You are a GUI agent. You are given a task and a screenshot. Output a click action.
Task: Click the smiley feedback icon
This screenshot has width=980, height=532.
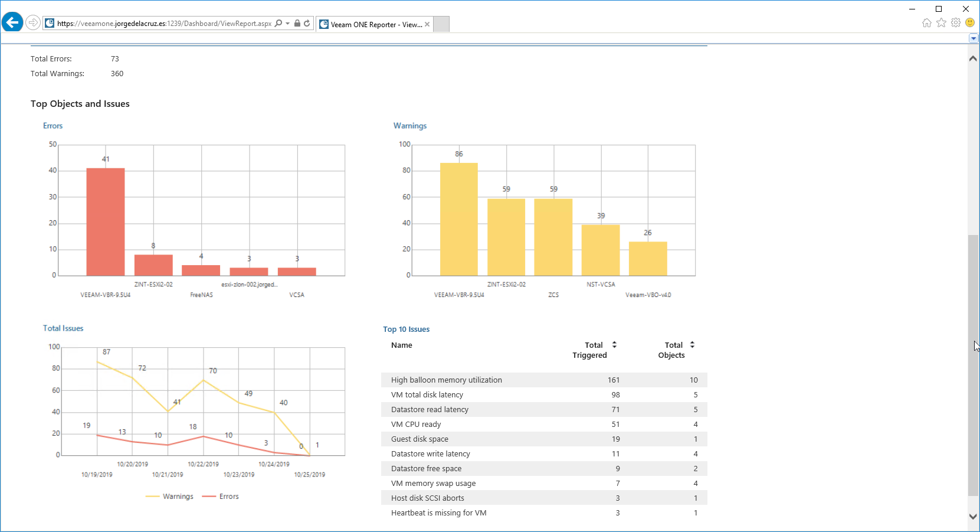pos(970,23)
